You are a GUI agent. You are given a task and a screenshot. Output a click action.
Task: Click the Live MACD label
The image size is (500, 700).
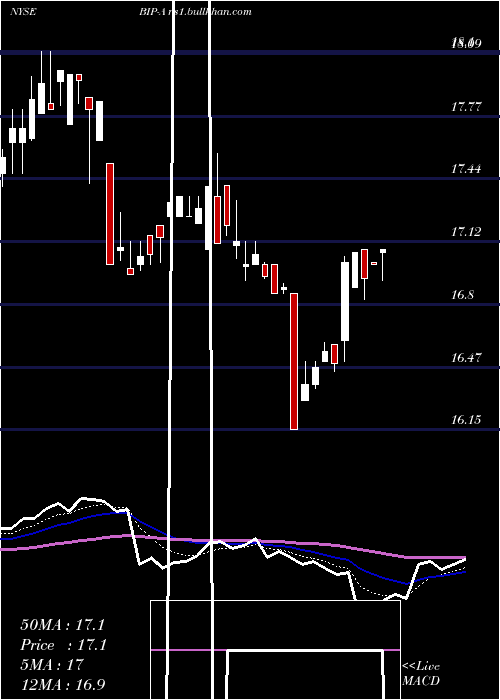click(421, 673)
